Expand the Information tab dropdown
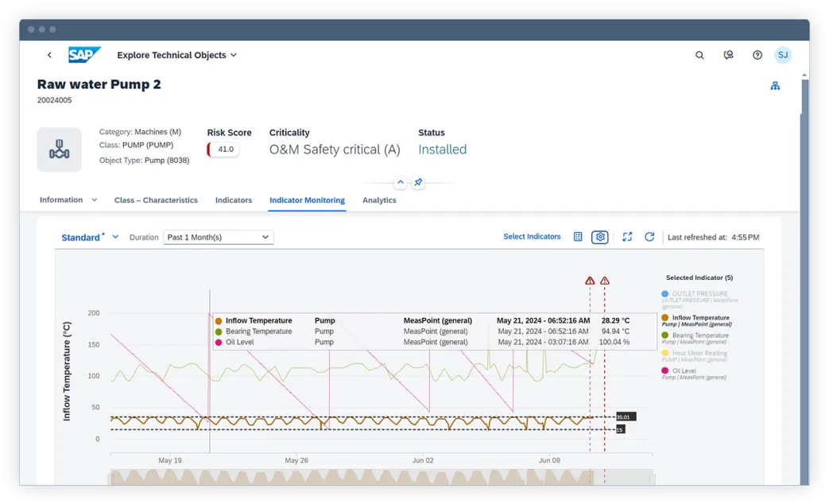This screenshot has height=504, width=829. click(93, 200)
